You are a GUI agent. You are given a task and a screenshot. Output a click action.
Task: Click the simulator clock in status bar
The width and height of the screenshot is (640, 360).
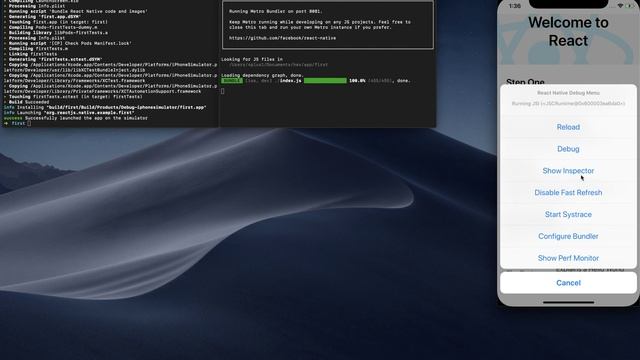click(x=515, y=6)
